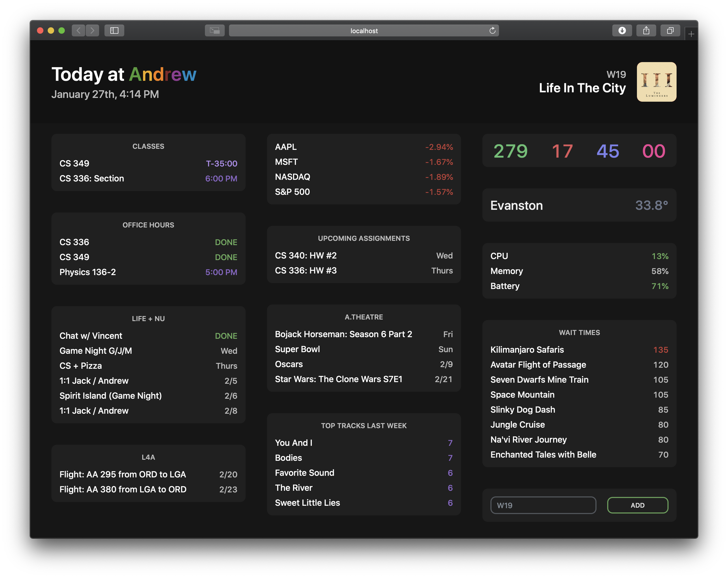Navigate back using the back arrow
This screenshot has width=728, height=578.
tap(78, 30)
